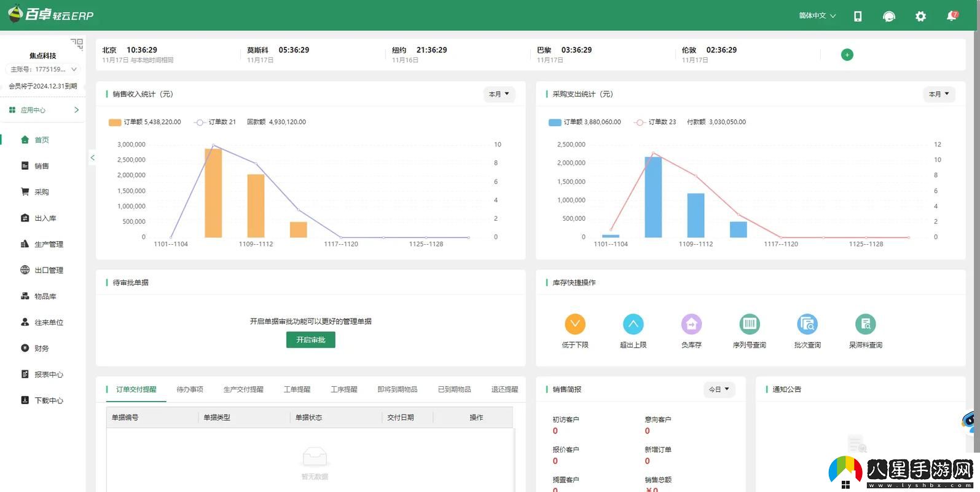Click 新增订单 count value
This screenshot has height=492, width=980.
[648, 461]
